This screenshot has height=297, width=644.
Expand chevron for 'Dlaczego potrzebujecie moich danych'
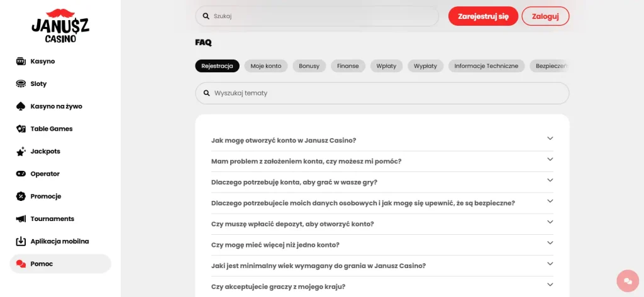point(550,201)
